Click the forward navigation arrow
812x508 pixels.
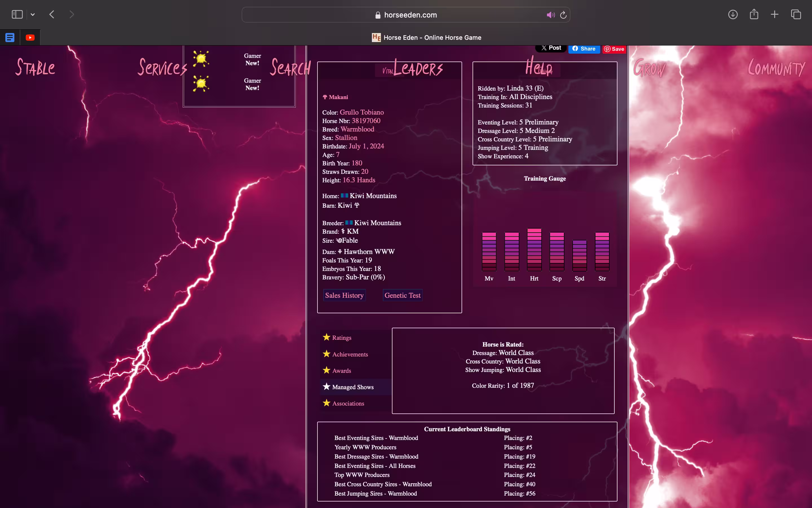pos(71,14)
